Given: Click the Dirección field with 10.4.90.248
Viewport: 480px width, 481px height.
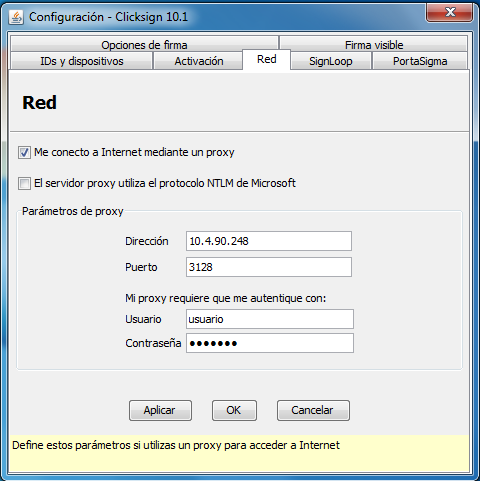Looking at the screenshot, I should click(x=269, y=241).
